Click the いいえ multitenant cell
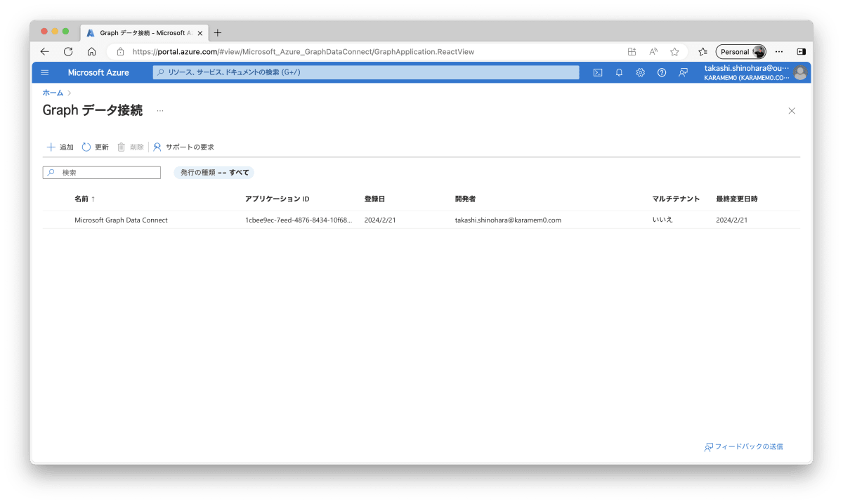Viewport: 843px width, 504px height. (662, 220)
